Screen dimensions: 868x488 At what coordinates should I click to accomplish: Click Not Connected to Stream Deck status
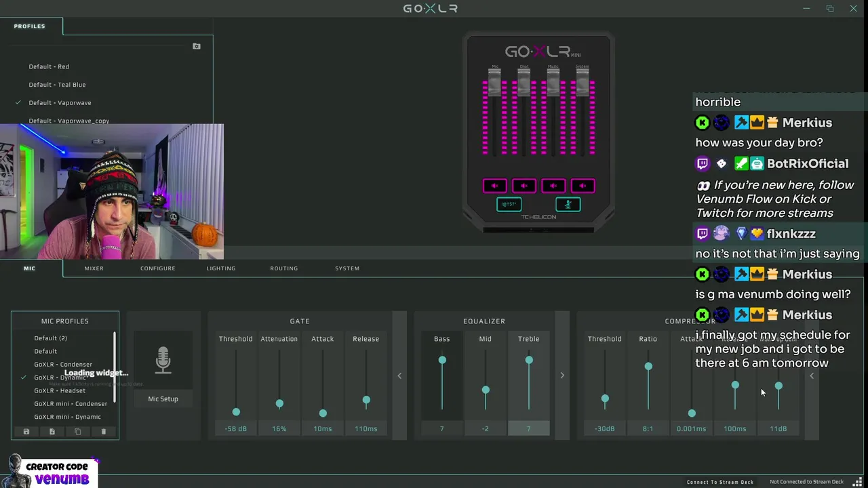807,482
